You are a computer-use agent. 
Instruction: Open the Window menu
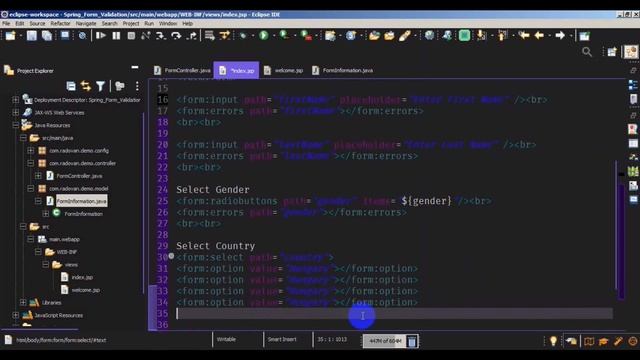[168, 24]
